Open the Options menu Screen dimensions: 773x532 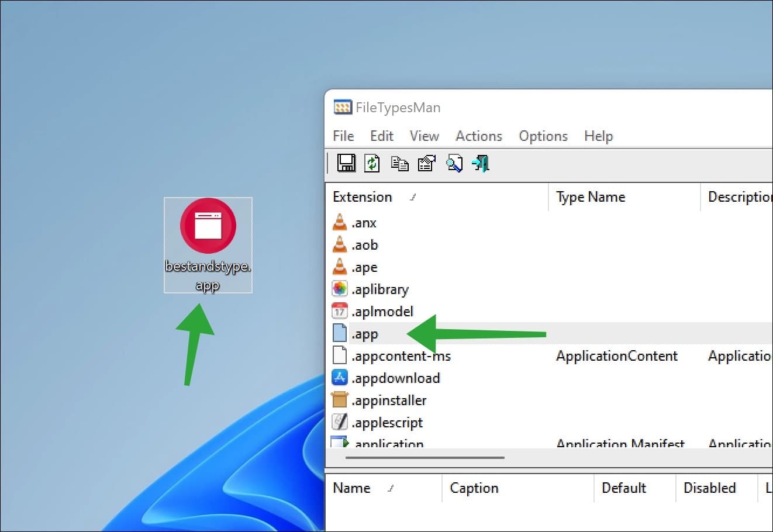tap(543, 136)
